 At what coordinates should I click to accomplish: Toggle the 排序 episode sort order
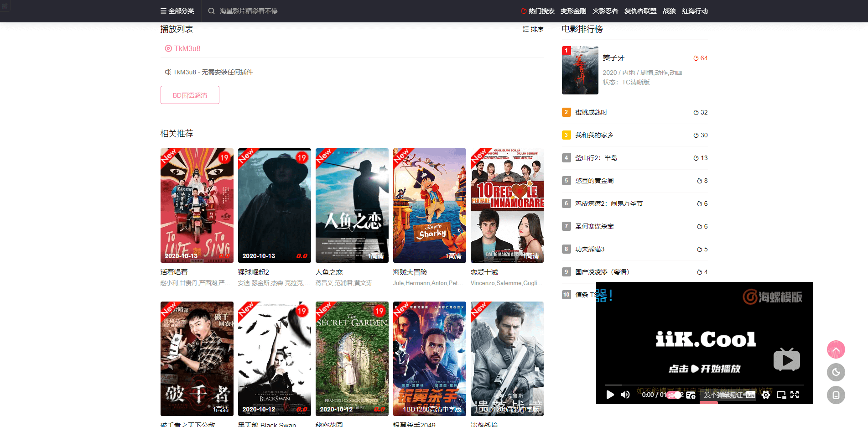pyautogui.click(x=533, y=29)
